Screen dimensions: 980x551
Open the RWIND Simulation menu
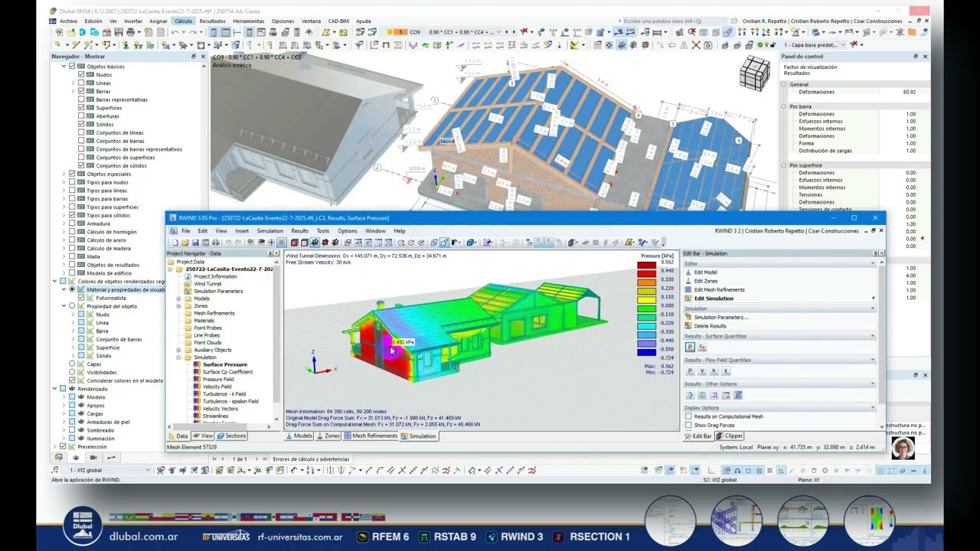(269, 230)
